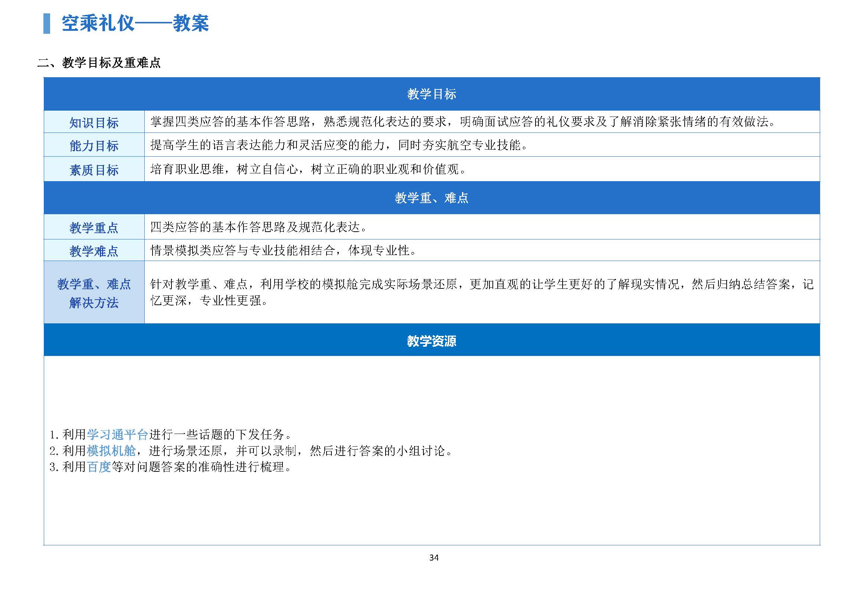This screenshot has height=614, width=868.
Task: Click the 教学目标 blue header row
Action: [432, 94]
